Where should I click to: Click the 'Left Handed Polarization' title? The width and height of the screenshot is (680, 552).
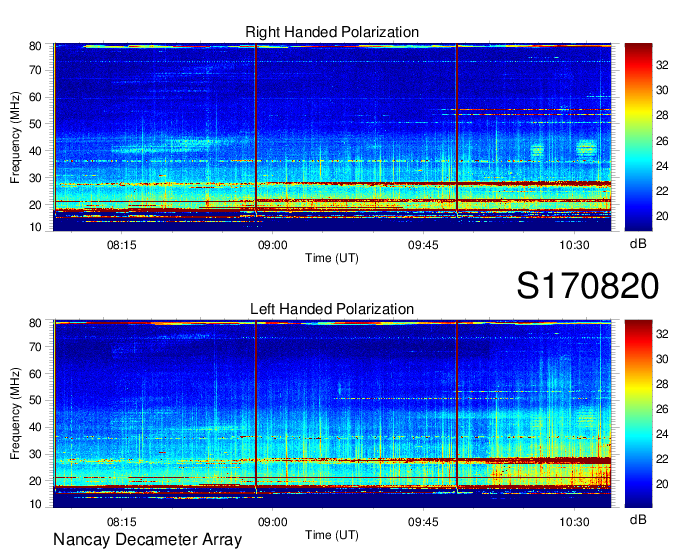tap(332, 309)
